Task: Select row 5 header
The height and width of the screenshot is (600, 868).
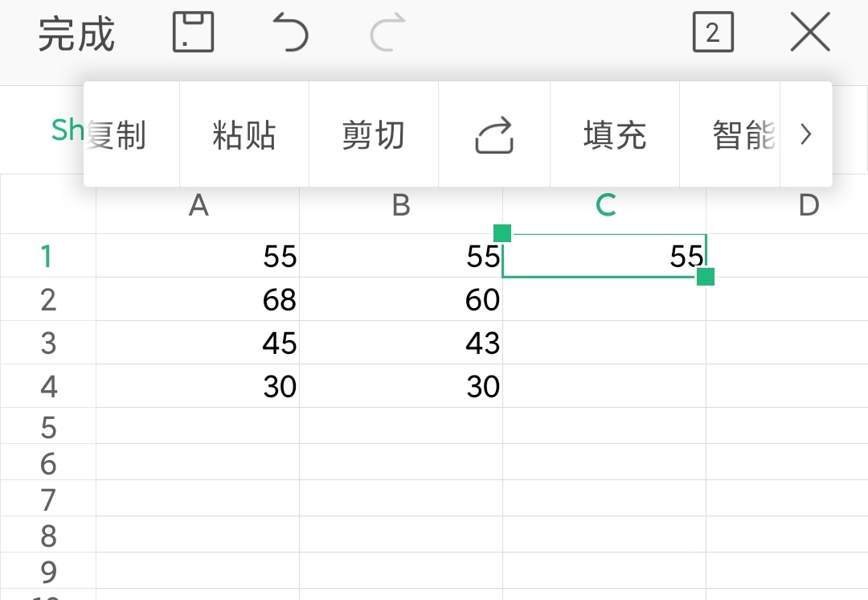Action: tap(48, 426)
